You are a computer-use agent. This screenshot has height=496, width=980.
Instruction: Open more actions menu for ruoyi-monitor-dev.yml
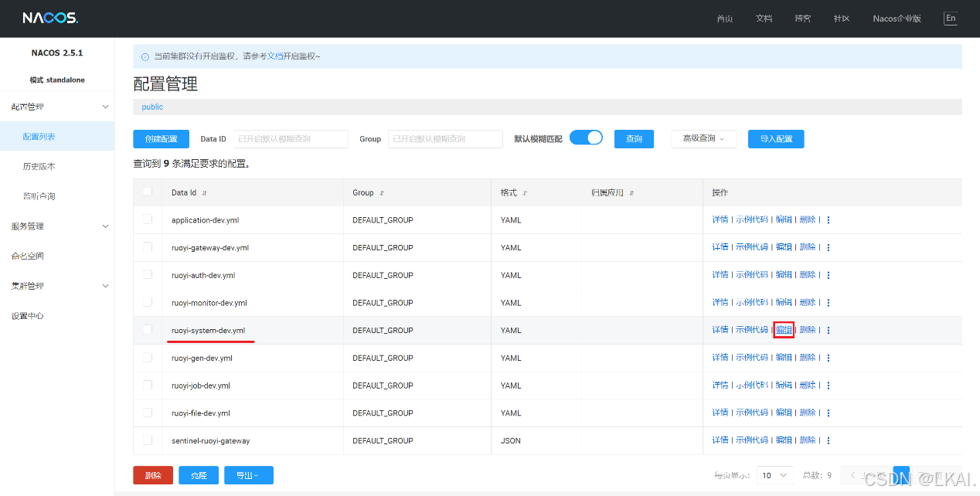(x=829, y=303)
